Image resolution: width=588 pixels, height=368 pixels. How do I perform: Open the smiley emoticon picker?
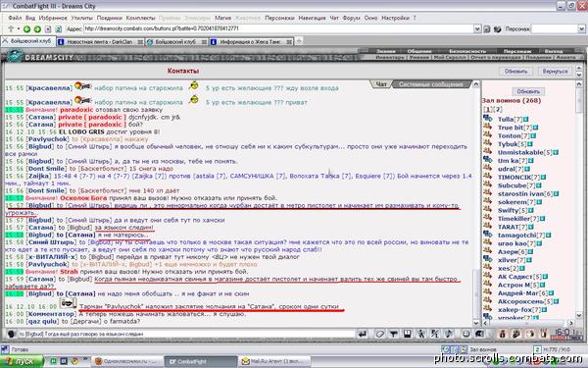point(465,334)
